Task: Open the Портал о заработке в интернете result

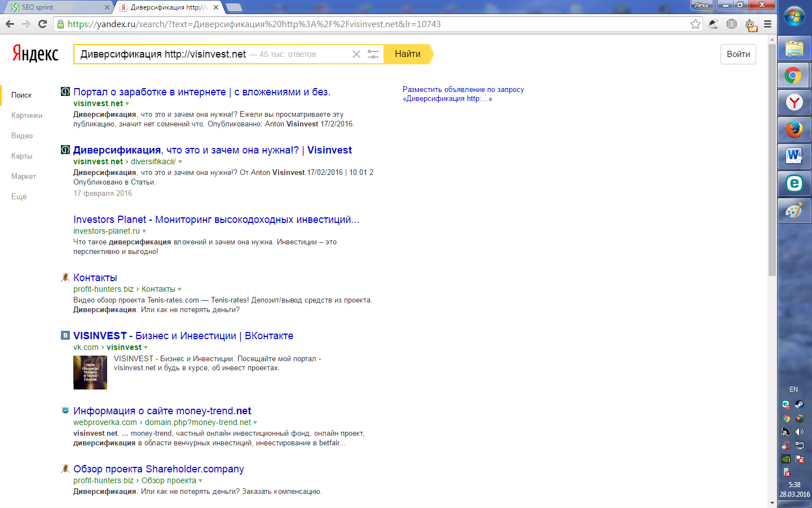Action: tap(202, 92)
